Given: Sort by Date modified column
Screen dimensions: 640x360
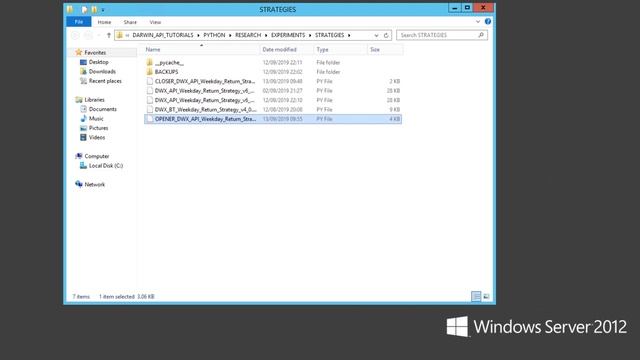Looking at the screenshot, I should pos(287,49).
